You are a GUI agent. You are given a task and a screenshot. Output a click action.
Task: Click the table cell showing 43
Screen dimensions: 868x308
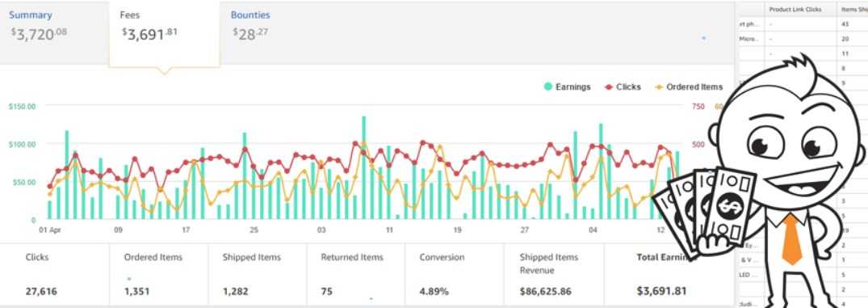[x=845, y=23]
